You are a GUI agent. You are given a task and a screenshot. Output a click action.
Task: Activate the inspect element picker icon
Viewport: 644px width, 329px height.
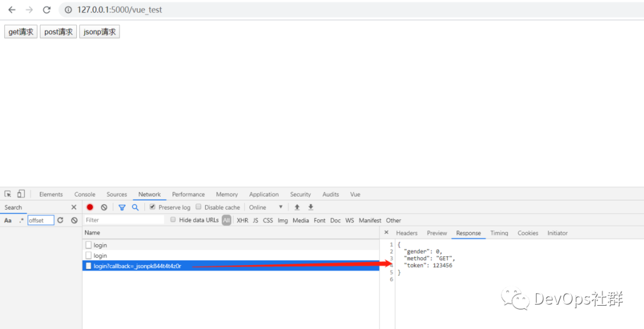(8, 193)
